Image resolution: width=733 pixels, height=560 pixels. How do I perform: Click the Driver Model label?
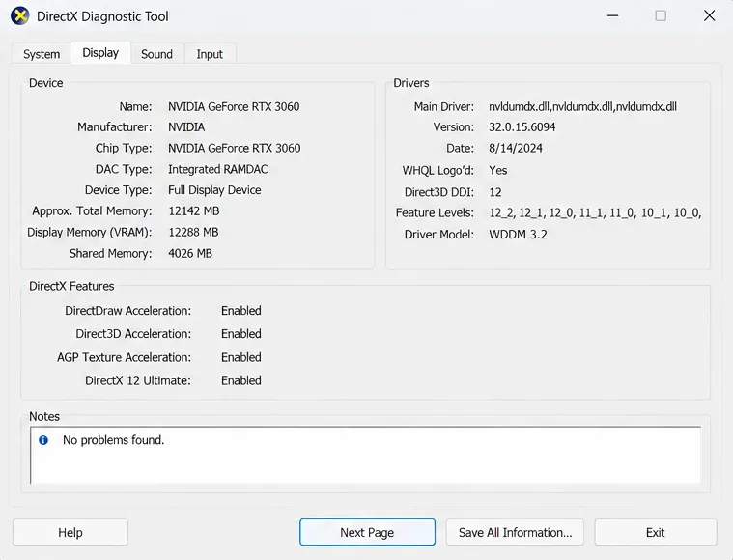point(439,235)
